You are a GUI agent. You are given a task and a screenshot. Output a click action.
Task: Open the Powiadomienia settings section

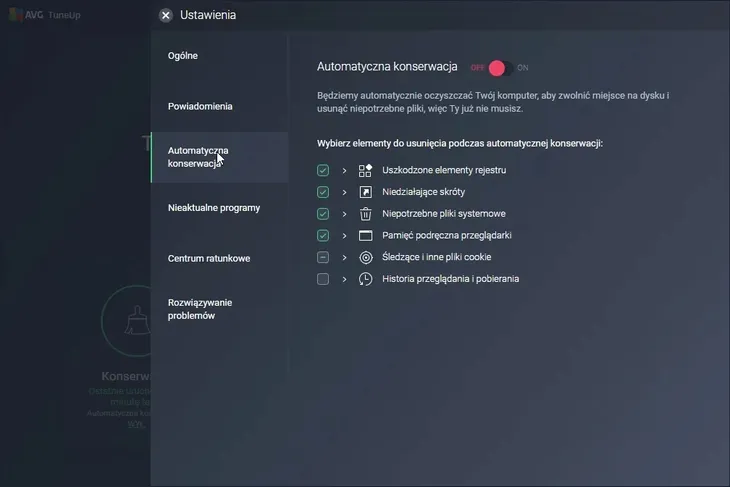point(200,106)
